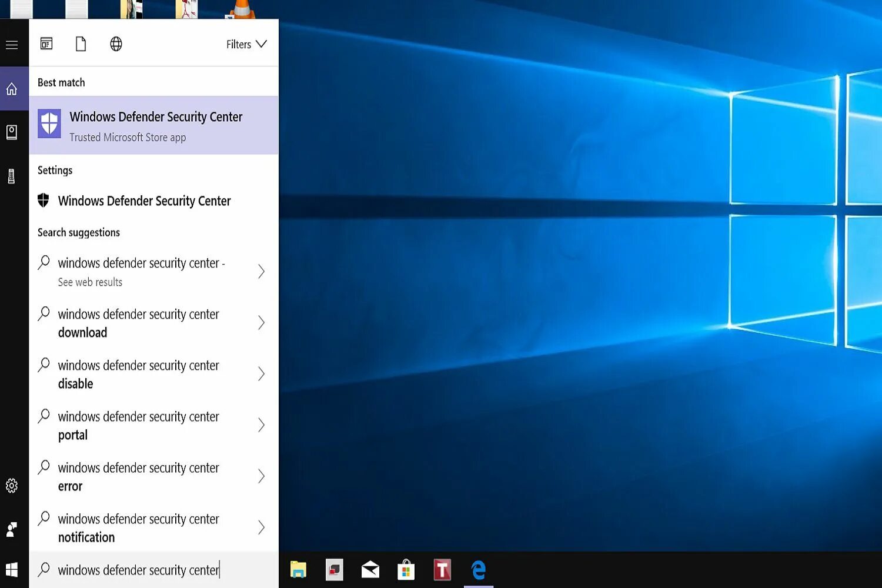The height and width of the screenshot is (588, 882).
Task: Expand the 'disable' suggestion chevron
Action: tap(261, 374)
